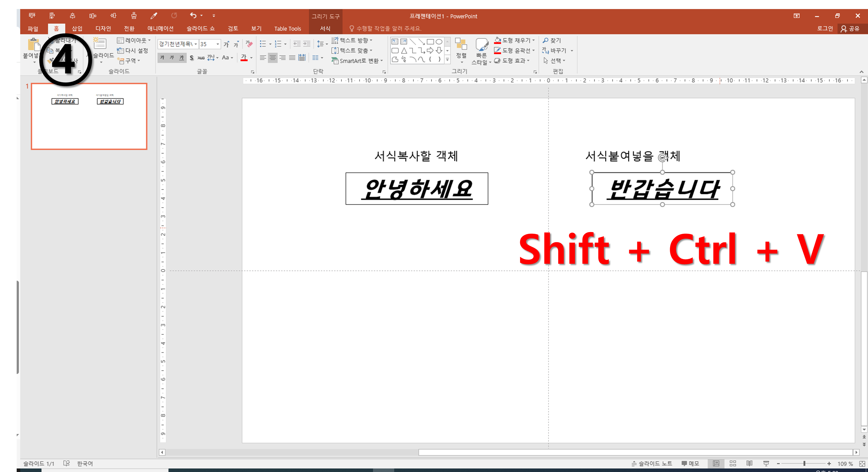868x472 pixels.
Task: Open the font name dropdown
Action: coord(196,44)
